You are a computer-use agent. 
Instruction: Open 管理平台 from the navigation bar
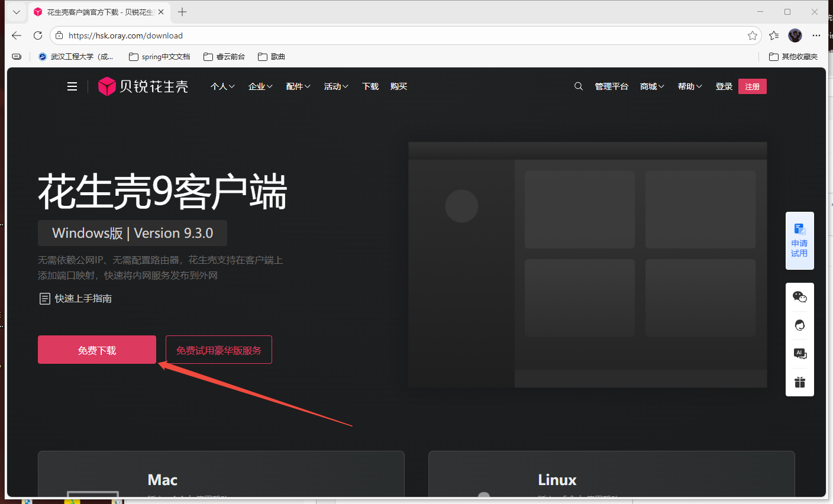(612, 86)
